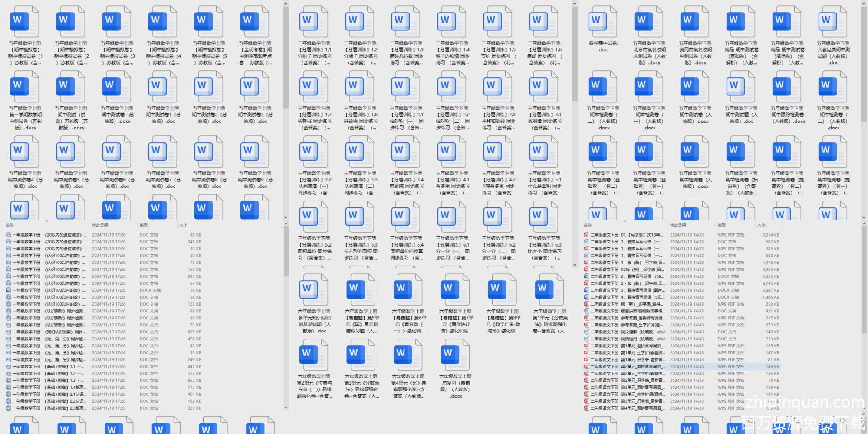868x434 pixels.
Task: Select highlighted 第2单元_看拼音写词语 PDF row
Action: (642, 367)
